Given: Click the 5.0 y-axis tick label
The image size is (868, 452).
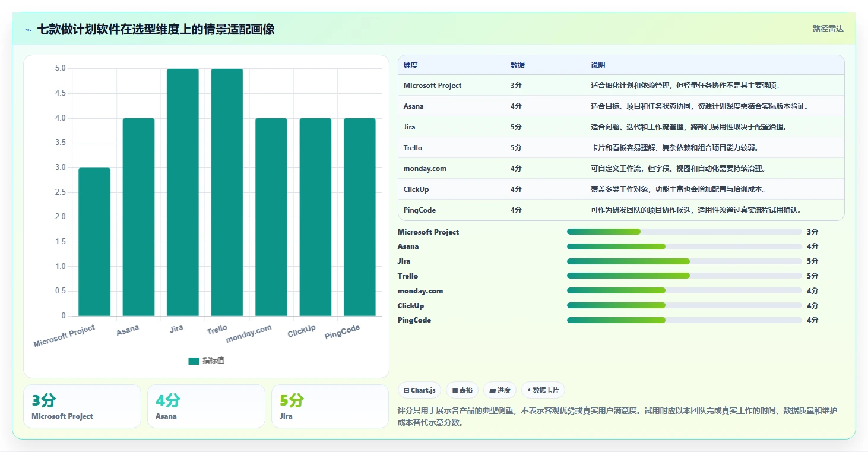Looking at the screenshot, I should 60,68.
